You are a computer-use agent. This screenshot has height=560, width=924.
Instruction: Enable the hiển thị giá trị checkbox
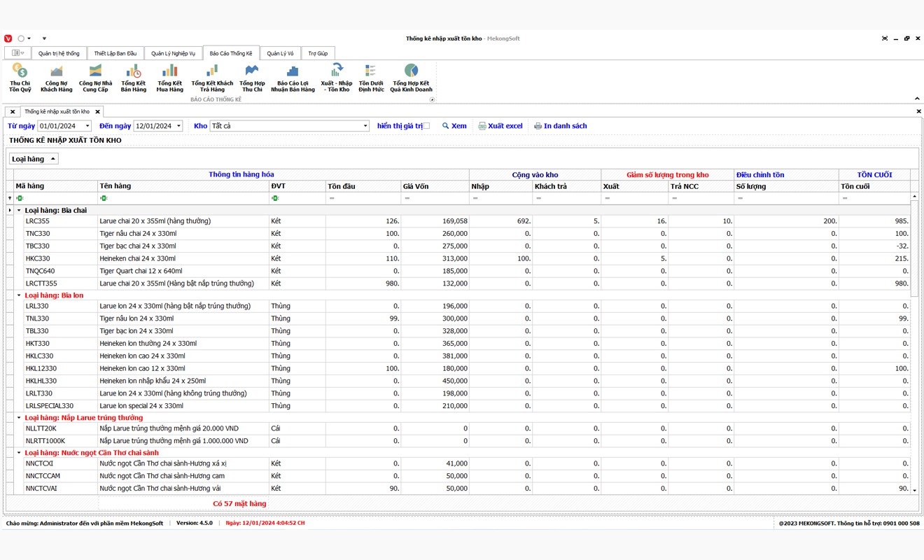pyautogui.click(x=426, y=126)
